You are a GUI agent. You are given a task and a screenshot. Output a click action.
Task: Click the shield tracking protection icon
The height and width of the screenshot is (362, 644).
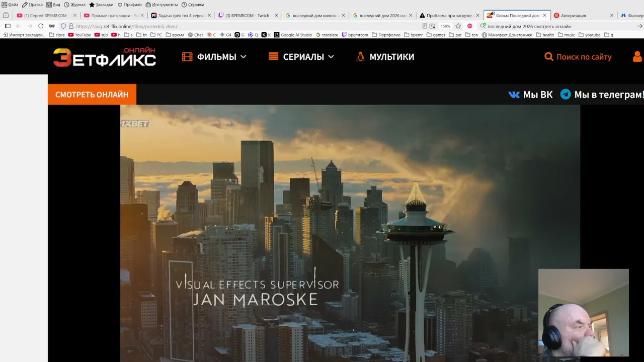pyautogui.click(x=63, y=26)
